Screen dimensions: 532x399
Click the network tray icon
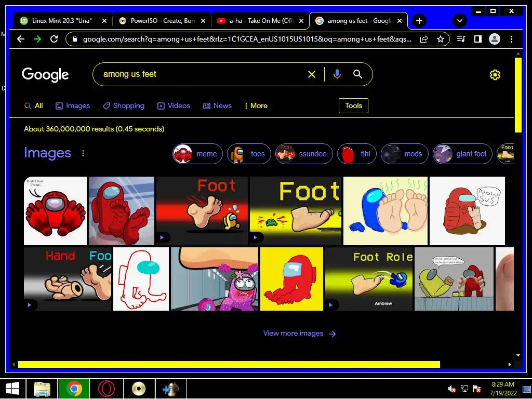point(464,389)
